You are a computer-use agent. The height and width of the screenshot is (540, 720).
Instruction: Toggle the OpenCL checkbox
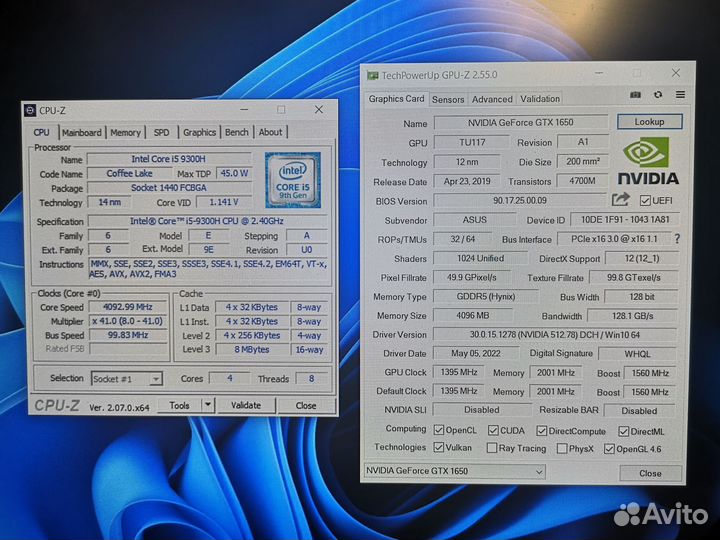coord(439,430)
